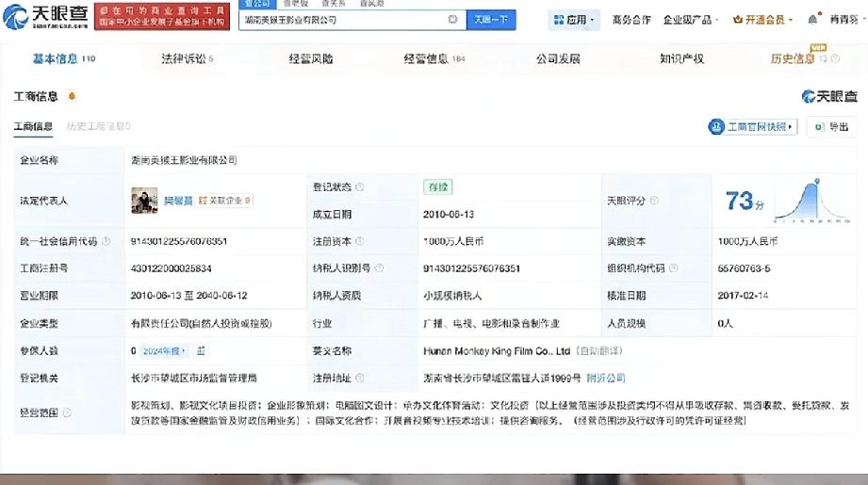Click the 导出 export button
This screenshot has height=485, width=868.
[831, 126]
